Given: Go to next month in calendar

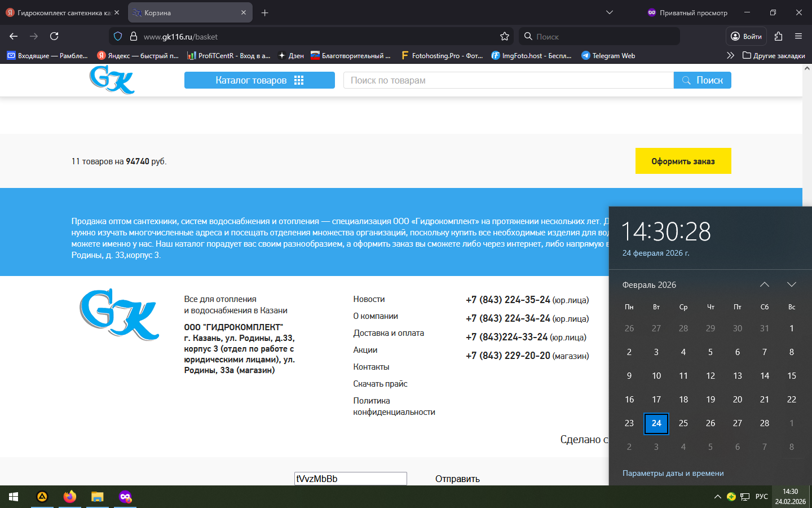Looking at the screenshot, I should tap(791, 284).
